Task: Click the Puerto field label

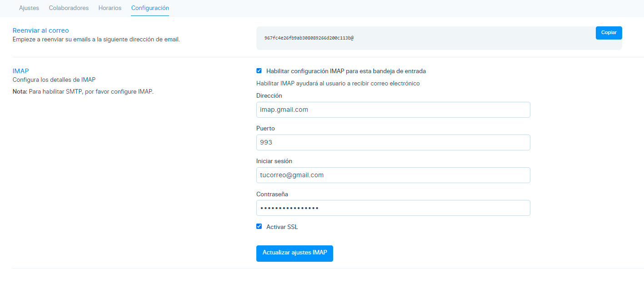Action: click(x=265, y=129)
